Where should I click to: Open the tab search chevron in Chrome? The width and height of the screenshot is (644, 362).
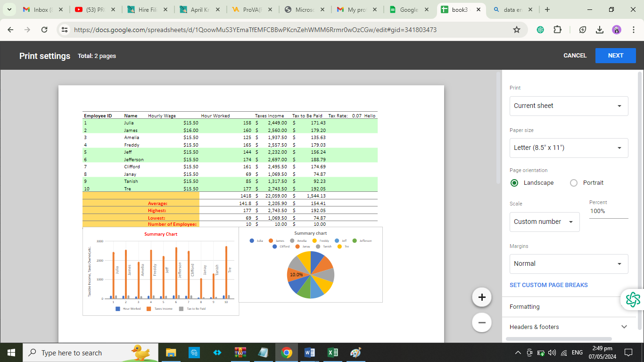[9, 9]
